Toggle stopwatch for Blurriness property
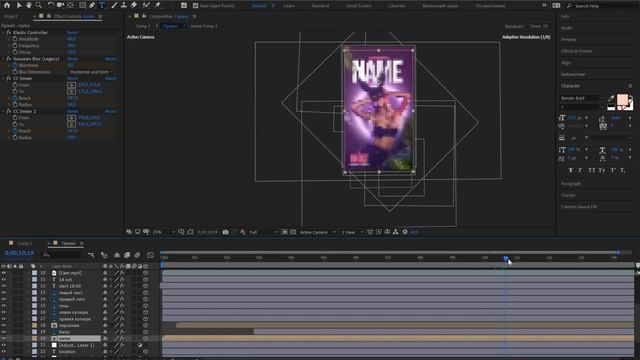 click(15, 65)
